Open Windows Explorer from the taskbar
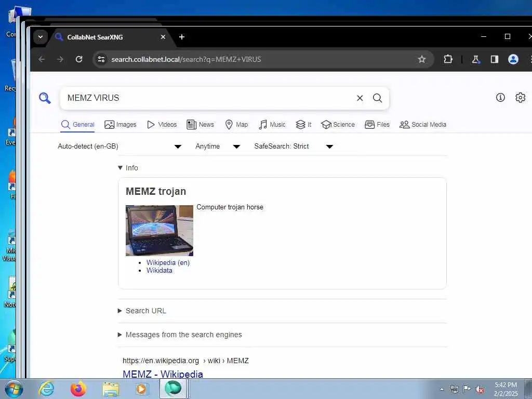The width and height of the screenshot is (532, 399). pyautogui.click(x=111, y=389)
